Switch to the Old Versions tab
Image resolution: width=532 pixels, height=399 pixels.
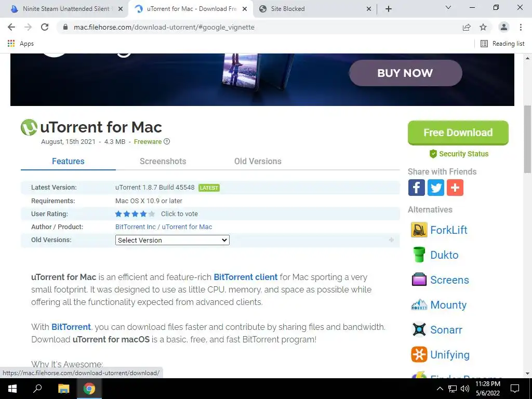(x=258, y=161)
